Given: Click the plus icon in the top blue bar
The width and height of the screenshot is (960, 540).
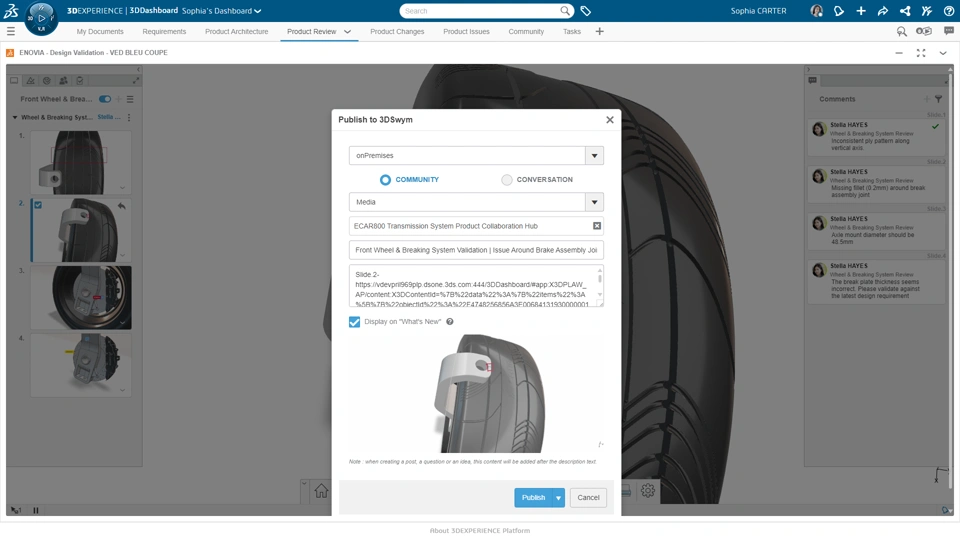Looking at the screenshot, I should click(861, 11).
